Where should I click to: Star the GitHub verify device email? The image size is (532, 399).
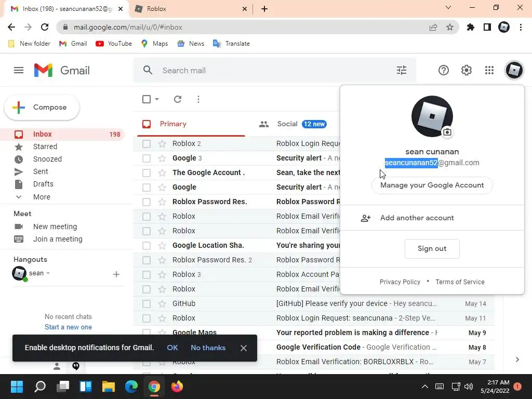click(162, 303)
